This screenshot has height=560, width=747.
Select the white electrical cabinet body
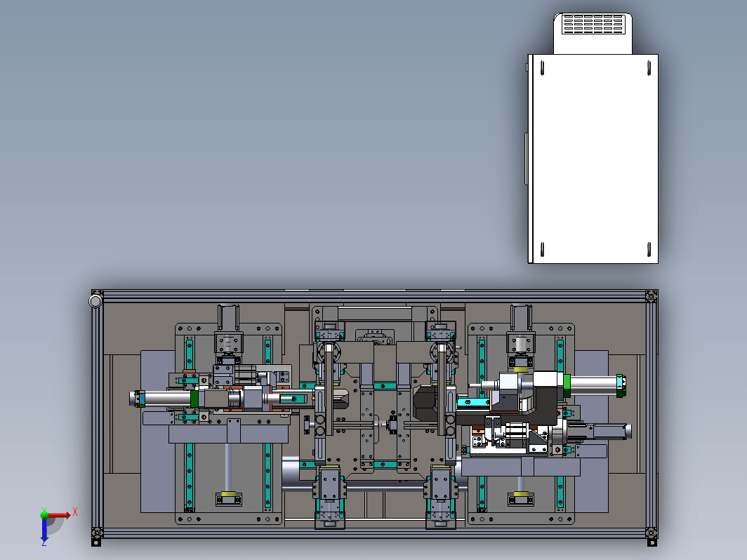tap(594, 159)
